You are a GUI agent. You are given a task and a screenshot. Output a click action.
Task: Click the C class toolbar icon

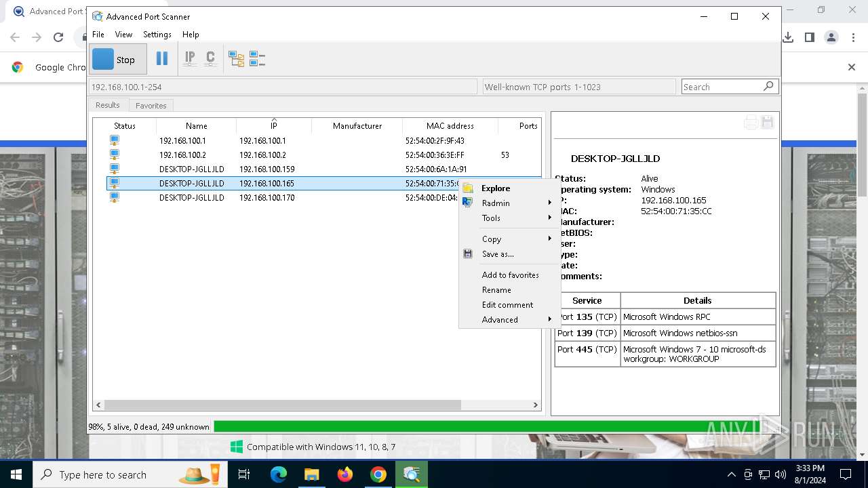210,59
